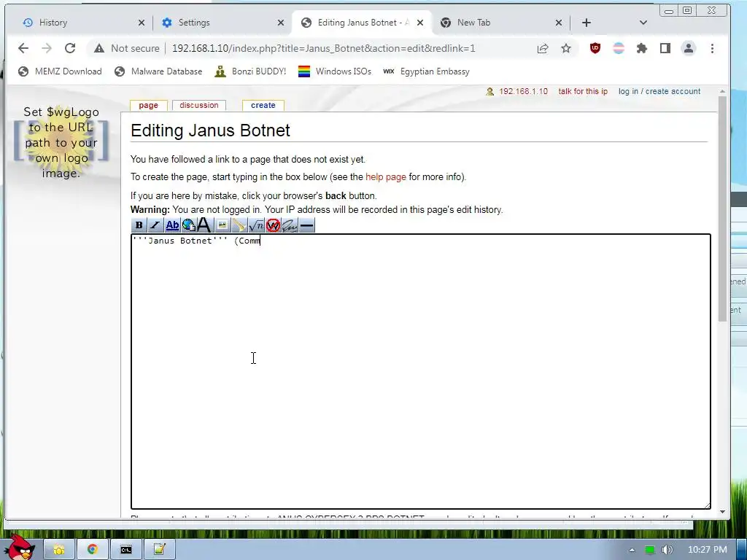Open uBlock Origin extension icon

coord(595,48)
